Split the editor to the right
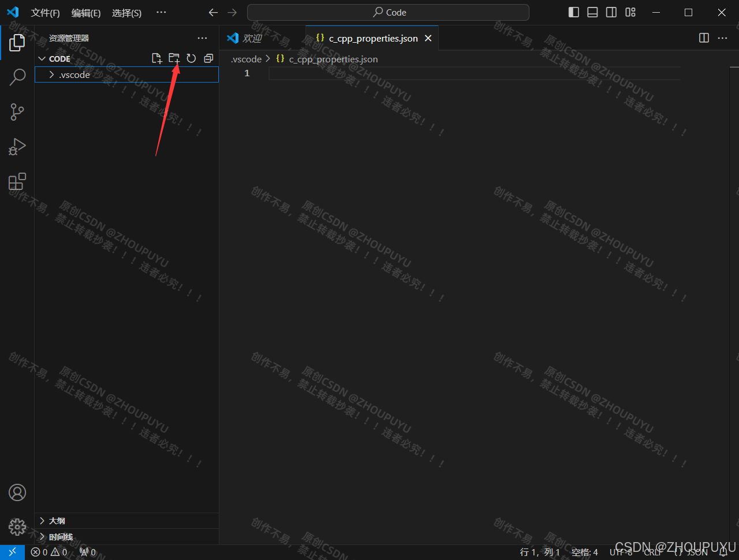Image resolution: width=739 pixels, height=560 pixels. (x=704, y=38)
